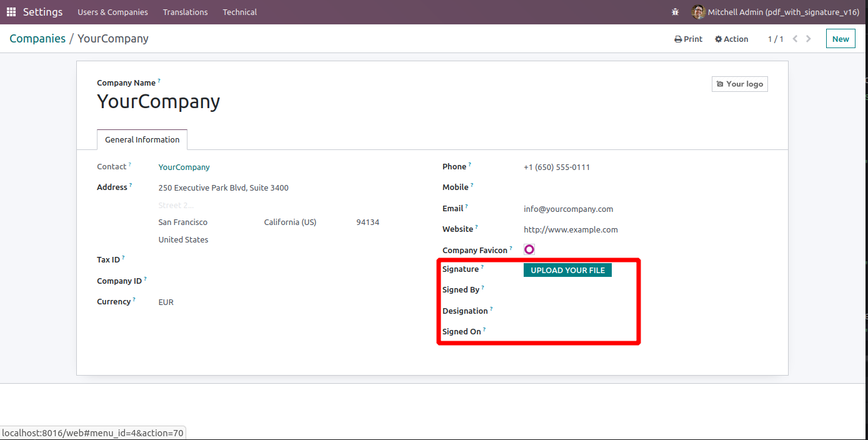
Task: Click the Print button
Action: (x=689, y=39)
